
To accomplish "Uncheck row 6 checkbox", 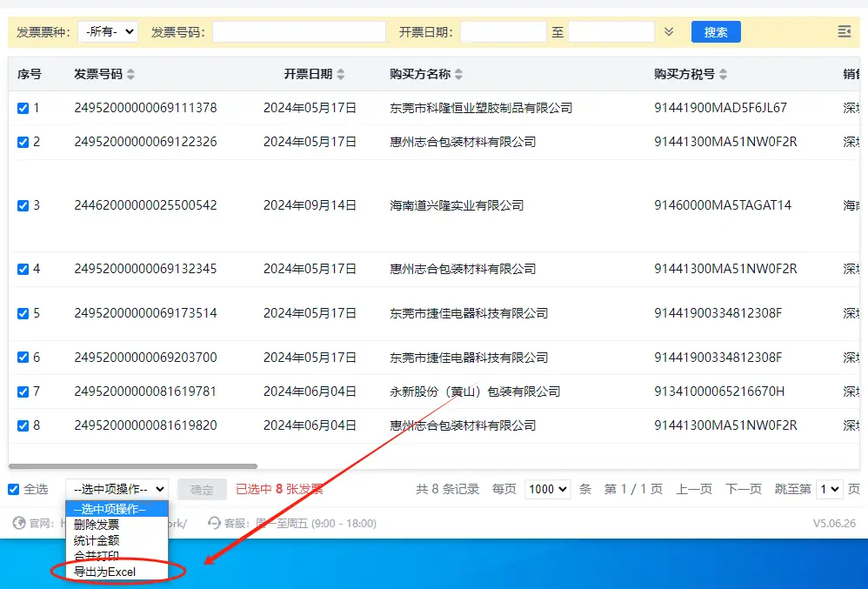I will pos(23,358).
